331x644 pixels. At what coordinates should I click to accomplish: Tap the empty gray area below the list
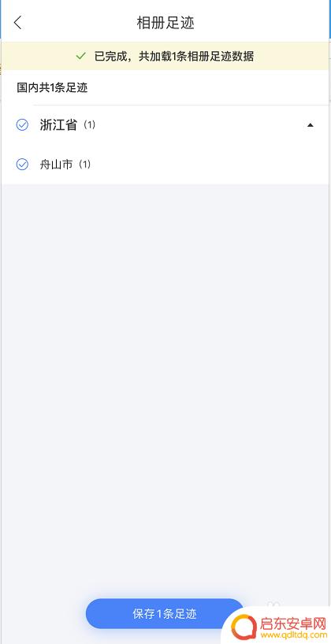pyautogui.click(x=165, y=370)
